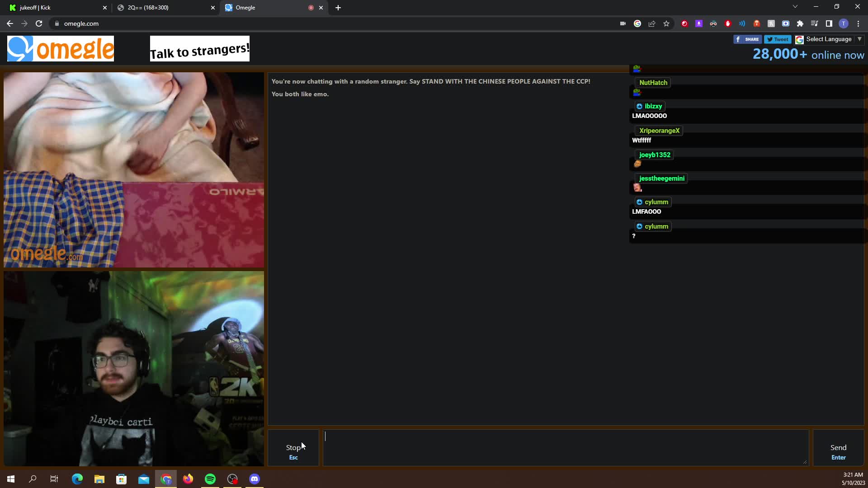
Task: Toggle the Chrome side panel
Action: pos(829,23)
